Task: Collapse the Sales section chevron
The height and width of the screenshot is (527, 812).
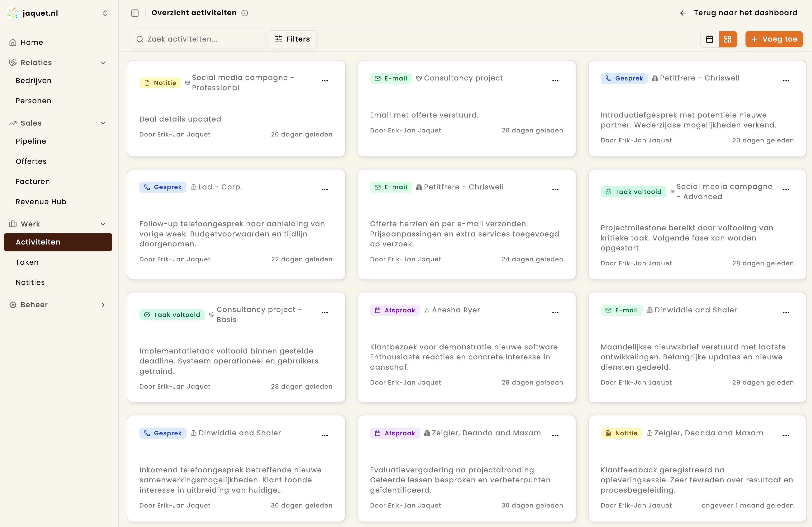Action: pyautogui.click(x=103, y=123)
